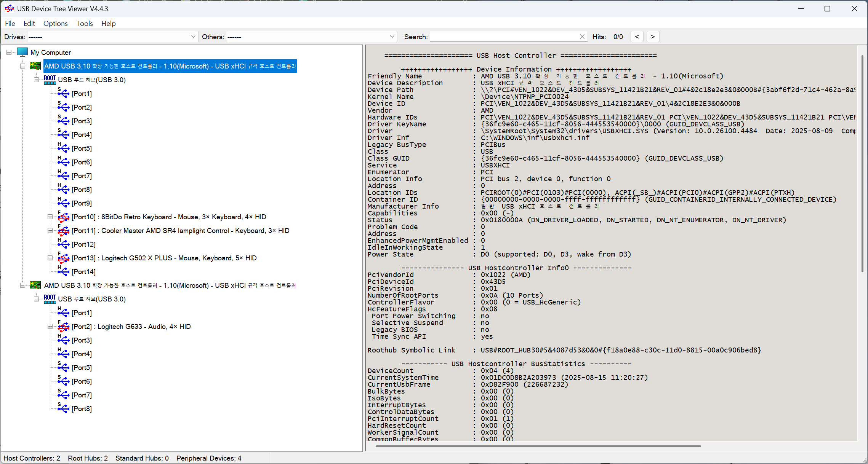Click the USB icon of Port6 under the first hub
Viewport: 868px width, 464px height.
[x=63, y=161]
